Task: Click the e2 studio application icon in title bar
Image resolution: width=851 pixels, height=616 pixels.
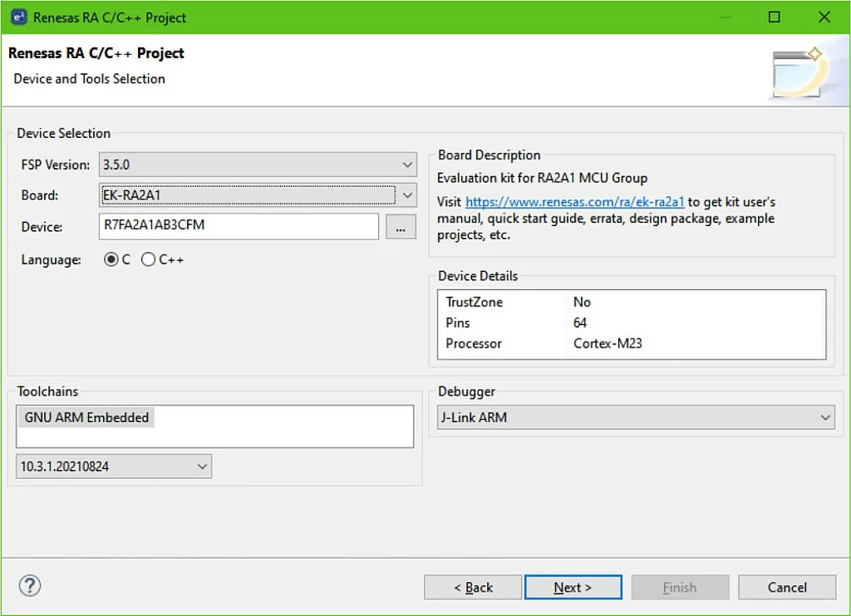Action: 18,17
